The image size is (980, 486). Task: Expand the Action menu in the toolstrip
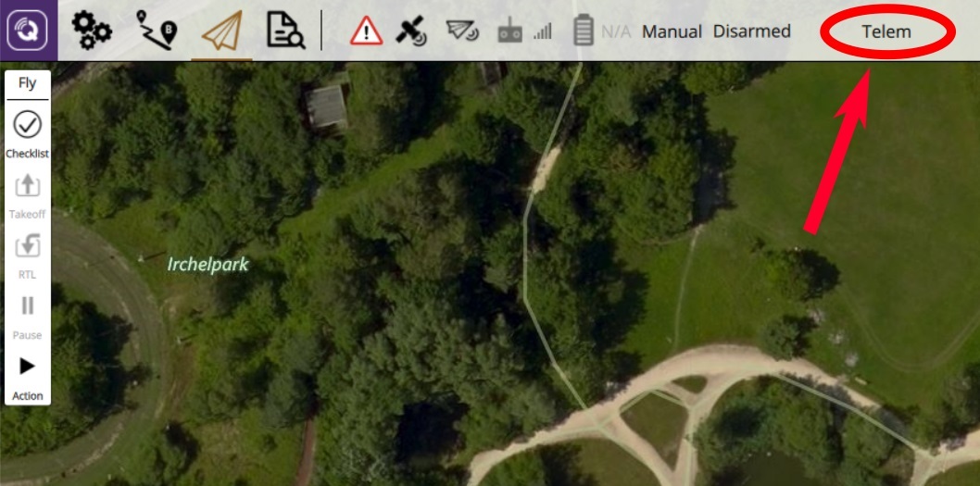click(x=28, y=375)
